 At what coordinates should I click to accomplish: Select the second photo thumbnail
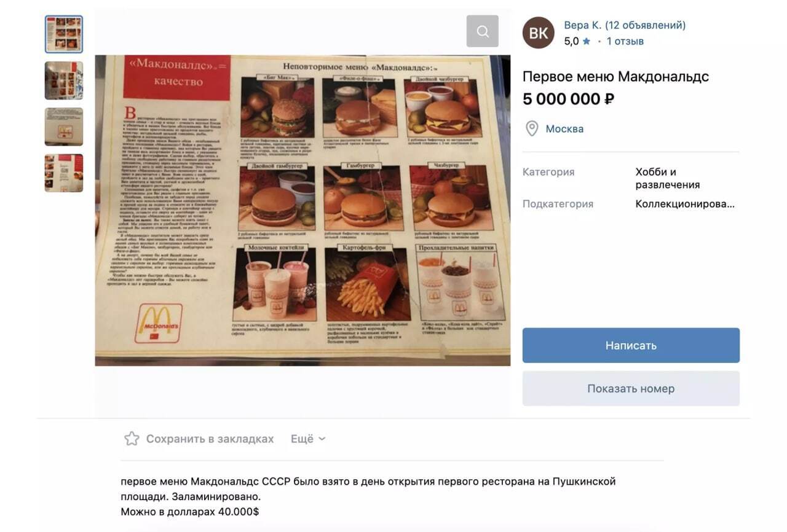tap(64, 80)
